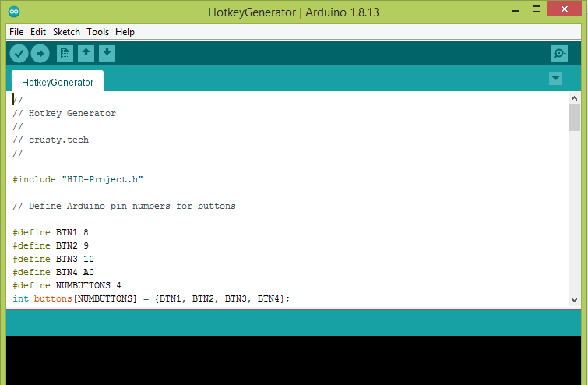The image size is (588, 385).
Task: Click the editor scrollbar down arrow
Action: click(574, 299)
